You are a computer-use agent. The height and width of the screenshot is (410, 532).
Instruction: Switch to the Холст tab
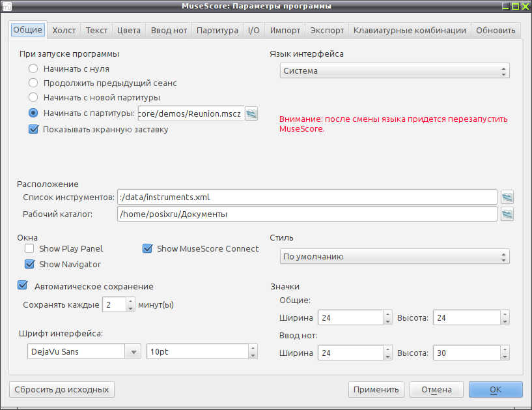64,30
